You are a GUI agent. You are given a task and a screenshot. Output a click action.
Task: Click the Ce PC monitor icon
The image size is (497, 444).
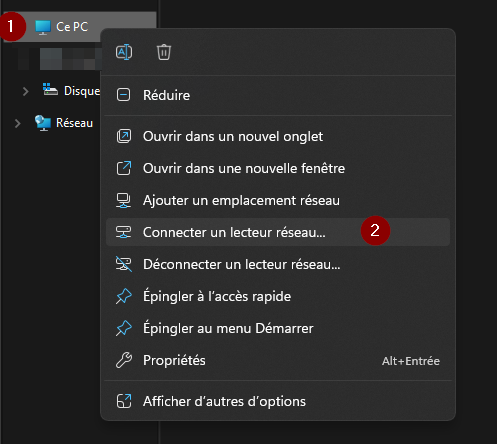(43, 27)
